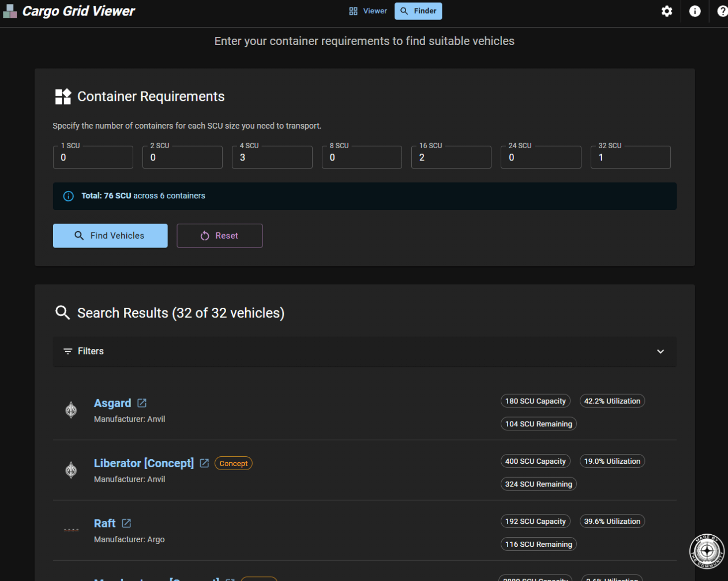Open the help question mark icon
The height and width of the screenshot is (581, 728).
(723, 11)
